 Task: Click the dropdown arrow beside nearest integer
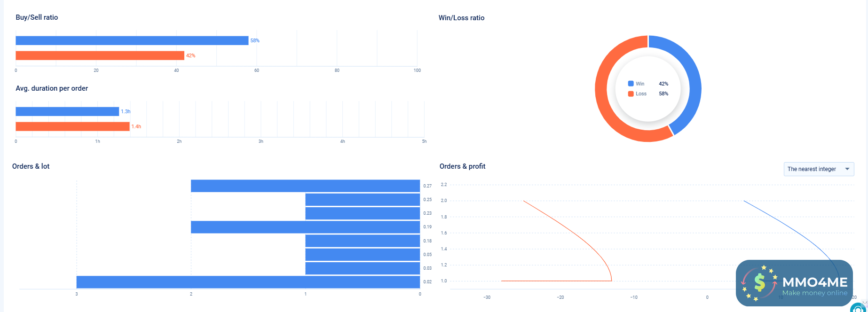pos(847,169)
